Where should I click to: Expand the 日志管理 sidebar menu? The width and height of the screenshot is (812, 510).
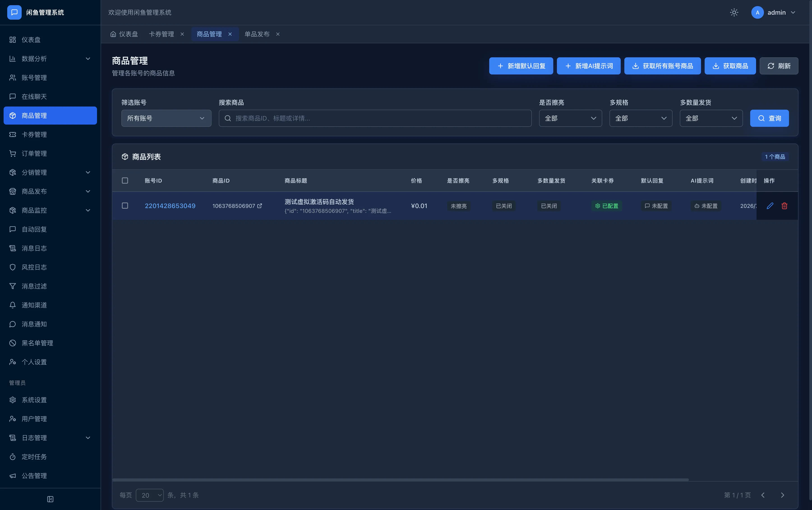pos(50,438)
